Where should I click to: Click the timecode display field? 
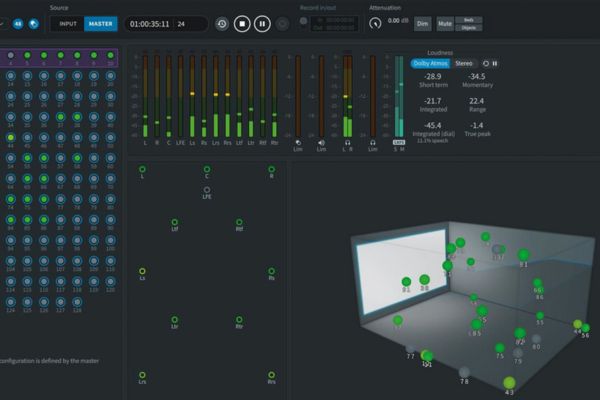click(150, 23)
